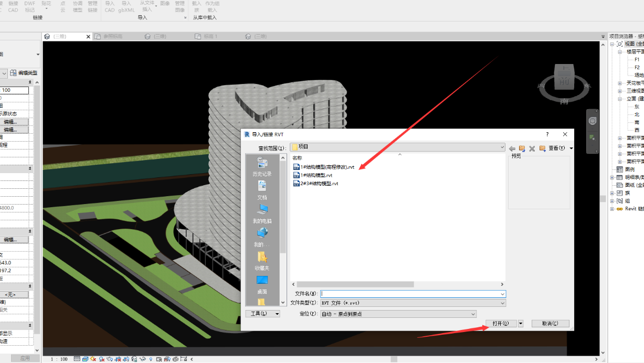The image size is (644, 363).
Task: Switch to the 参照标高 view tab
Action: click(112, 36)
